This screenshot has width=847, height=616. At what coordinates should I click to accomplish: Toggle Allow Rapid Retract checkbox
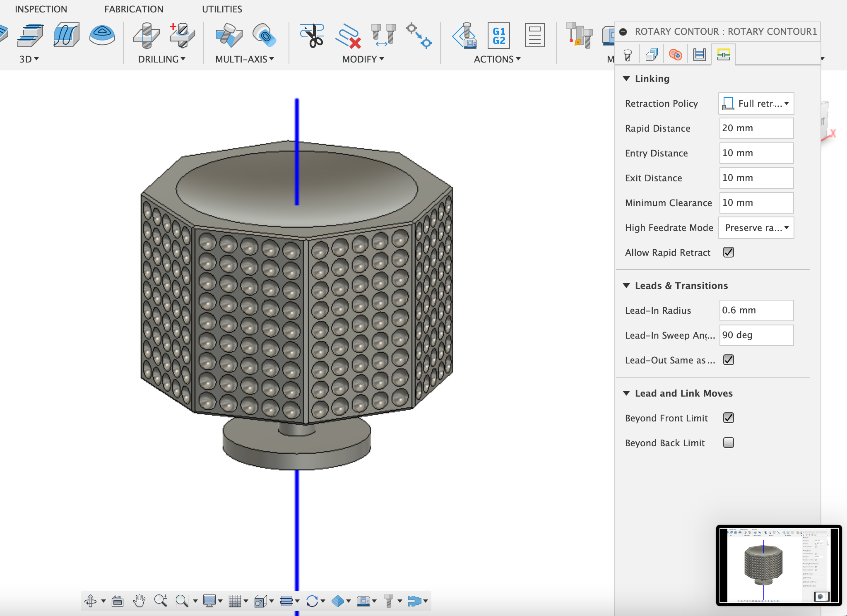coord(731,253)
